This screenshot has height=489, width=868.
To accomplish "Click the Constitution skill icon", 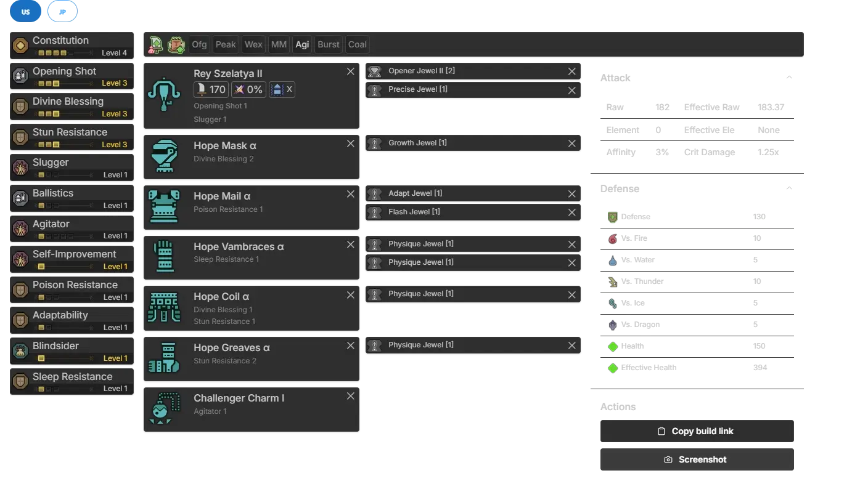I will [x=20, y=46].
